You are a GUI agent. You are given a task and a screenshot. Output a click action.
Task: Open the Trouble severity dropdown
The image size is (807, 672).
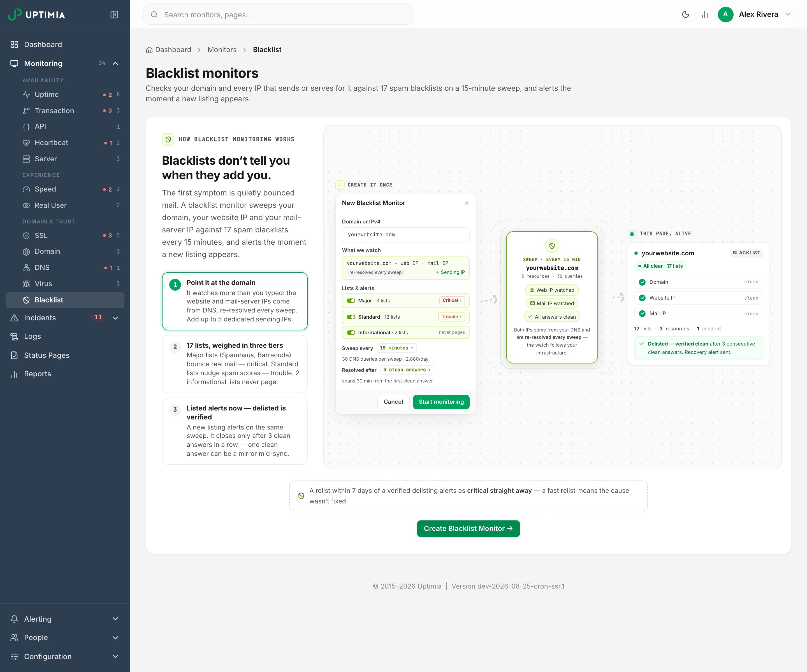[x=451, y=317]
